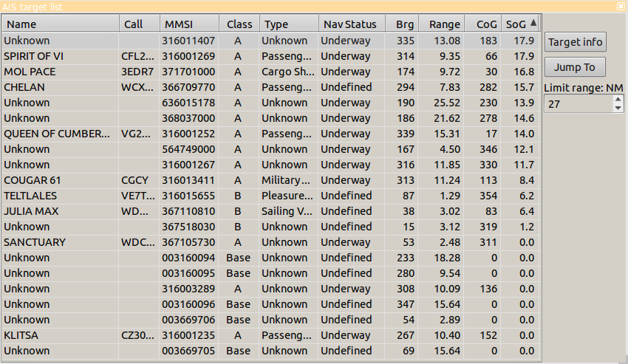Sort targets by Range column header
Image resolution: width=628 pixels, height=364 pixels.
point(444,24)
